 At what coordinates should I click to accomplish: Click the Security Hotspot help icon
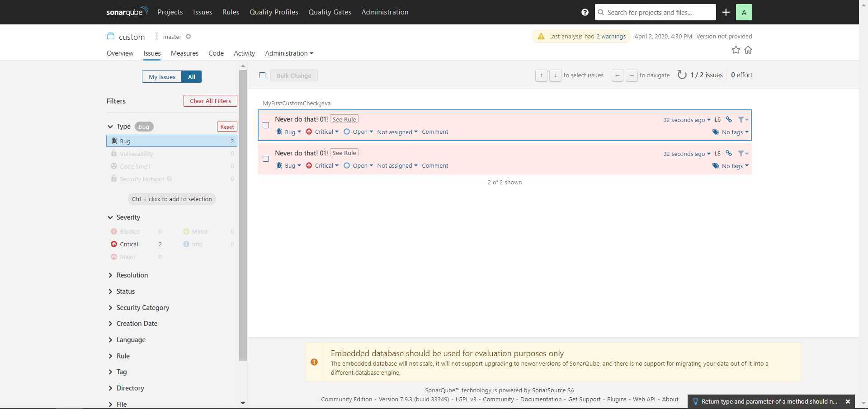point(170,179)
